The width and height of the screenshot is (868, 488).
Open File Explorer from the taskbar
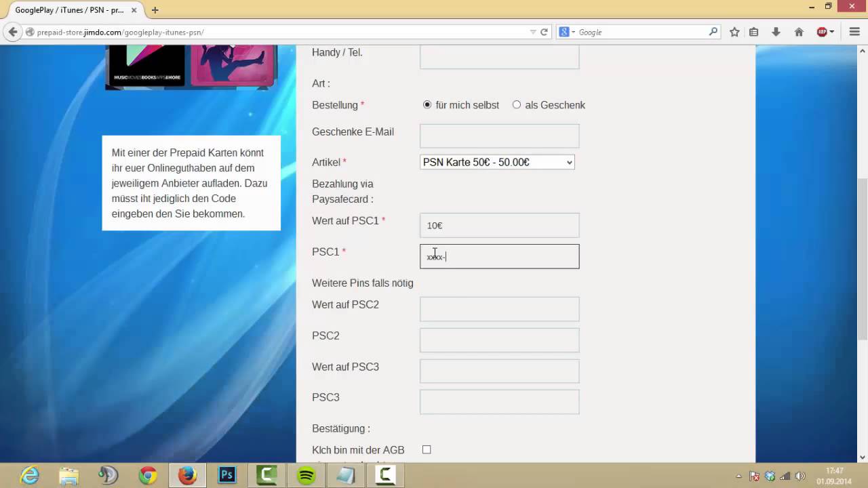click(68, 476)
